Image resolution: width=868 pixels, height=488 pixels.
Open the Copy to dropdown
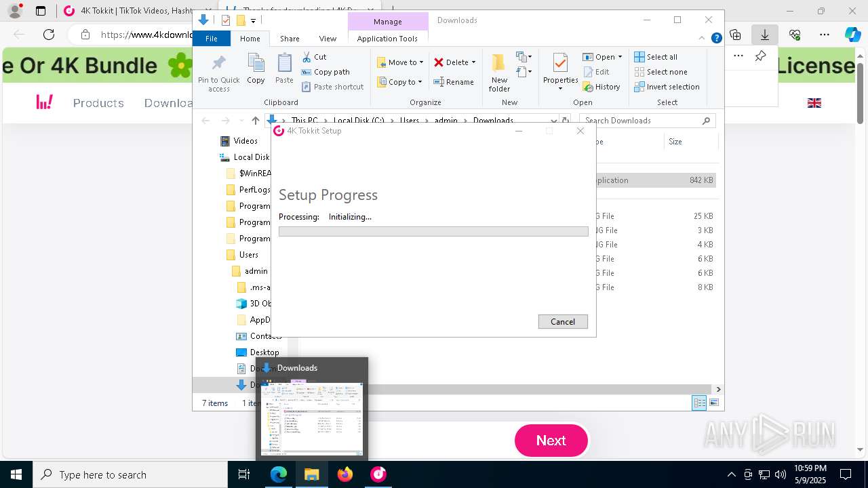pos(400,82)
